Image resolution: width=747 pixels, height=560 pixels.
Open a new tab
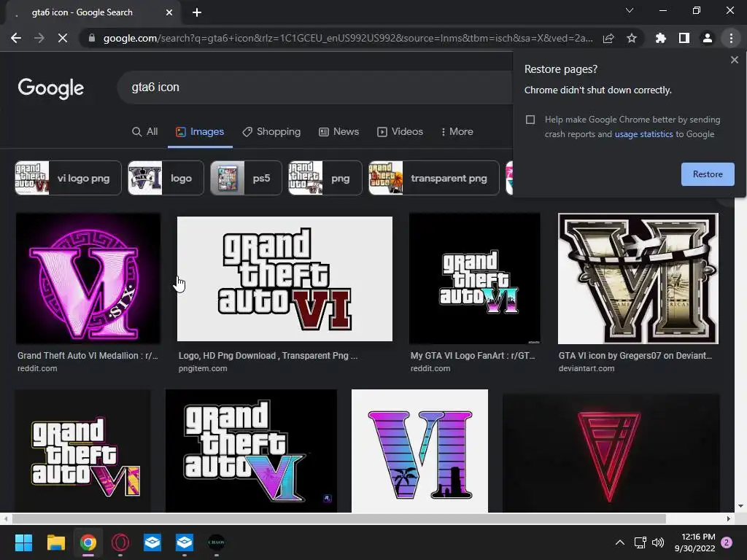pyautogui.click(x=197, y=12)
